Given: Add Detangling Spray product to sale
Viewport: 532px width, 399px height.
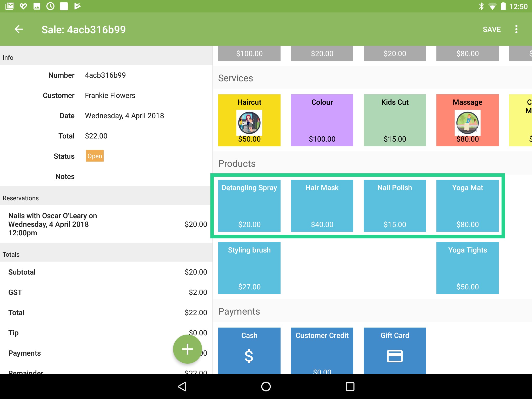Looking at the screenshot, I should coord(249,206).
